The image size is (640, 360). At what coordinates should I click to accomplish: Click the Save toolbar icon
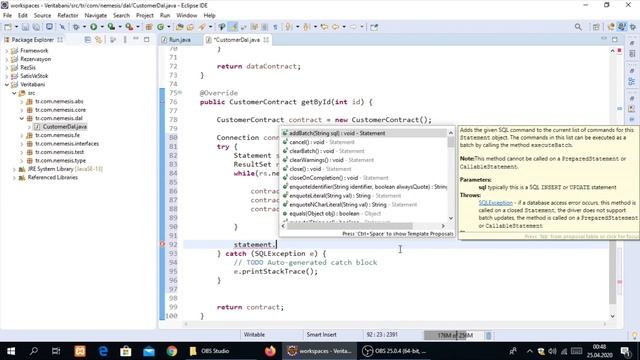[25, 27]
